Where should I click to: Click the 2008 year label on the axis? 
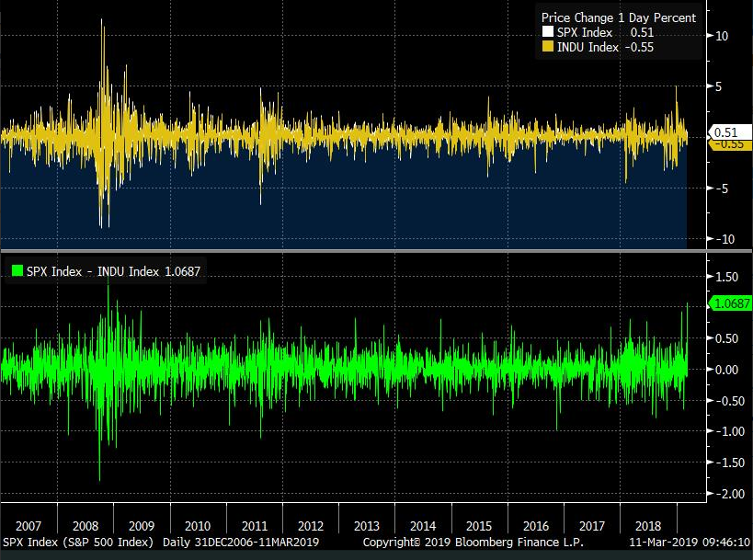85,526
